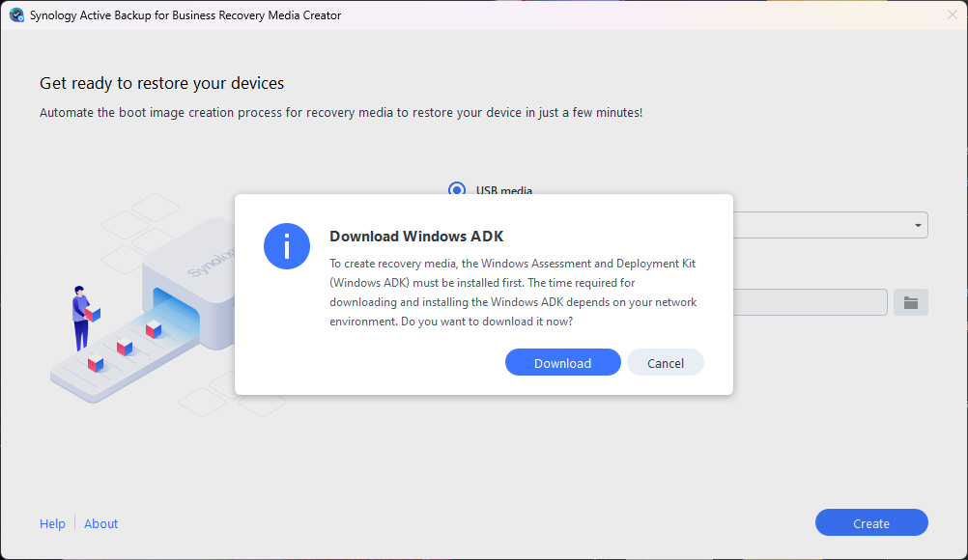Open the Help link
968x560 pixels.
click(52, 523)
